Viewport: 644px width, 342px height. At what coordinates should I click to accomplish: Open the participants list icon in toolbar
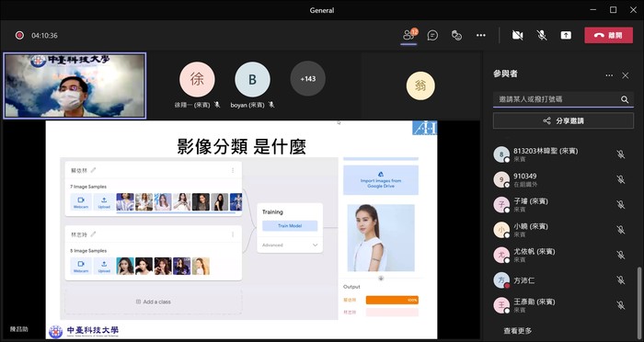(408, 35)
